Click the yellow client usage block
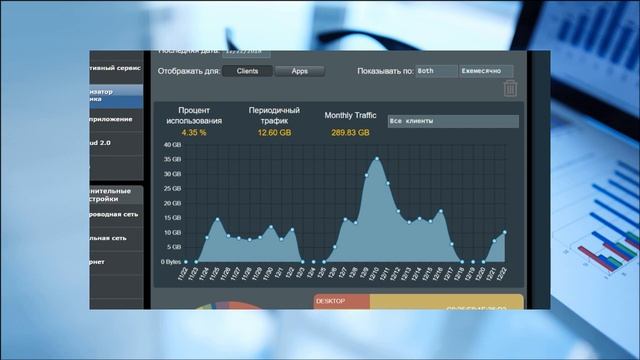The height and width of the screenshot is (360, 640). [x=447, y=302]
